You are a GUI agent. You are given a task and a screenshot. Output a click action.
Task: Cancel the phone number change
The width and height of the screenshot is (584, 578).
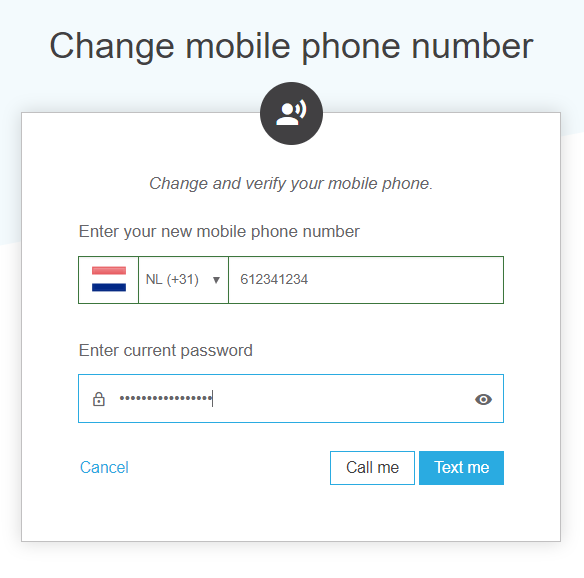point(104,467)
